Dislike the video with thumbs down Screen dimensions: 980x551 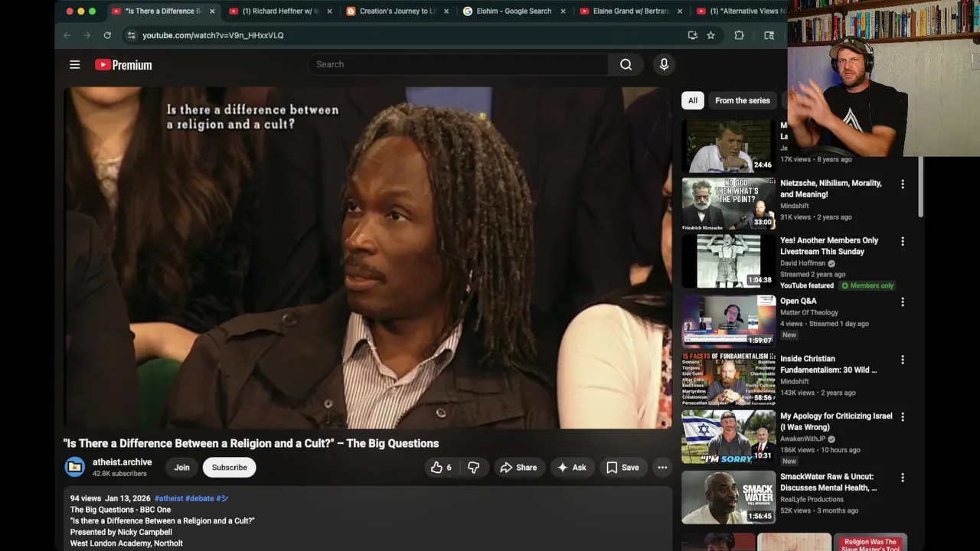(x=474, y=468)
